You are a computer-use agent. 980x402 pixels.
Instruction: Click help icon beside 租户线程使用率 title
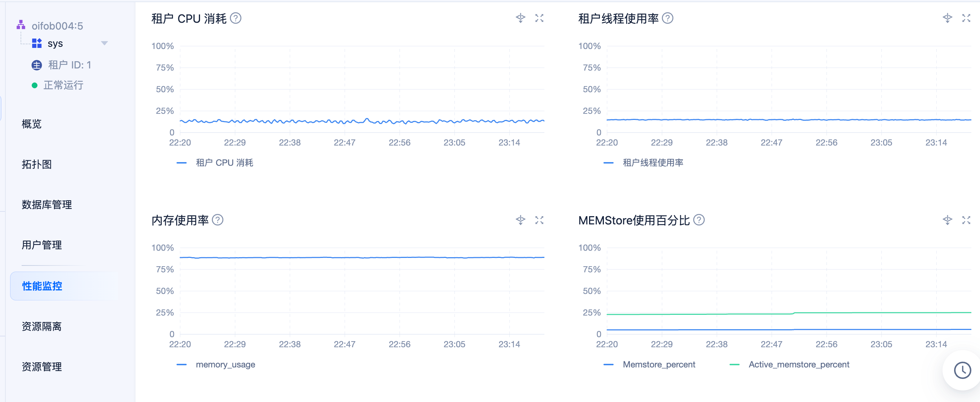(x=668, y=18)
